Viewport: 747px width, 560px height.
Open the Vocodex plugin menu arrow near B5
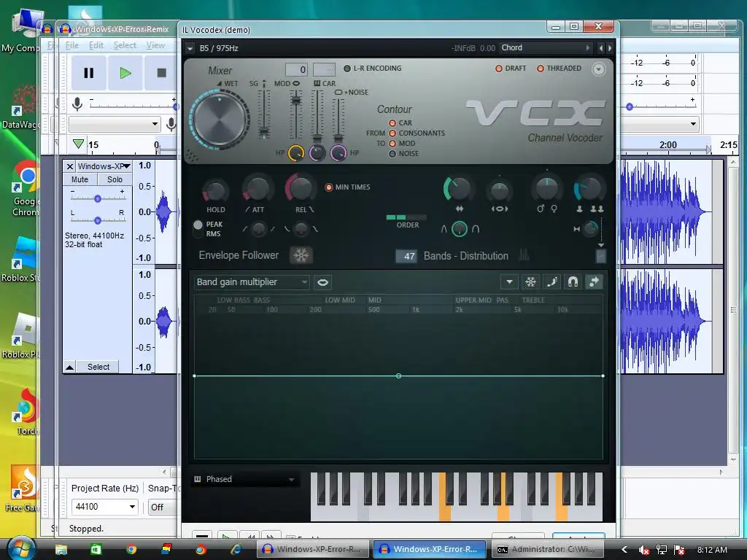point(190,49)
